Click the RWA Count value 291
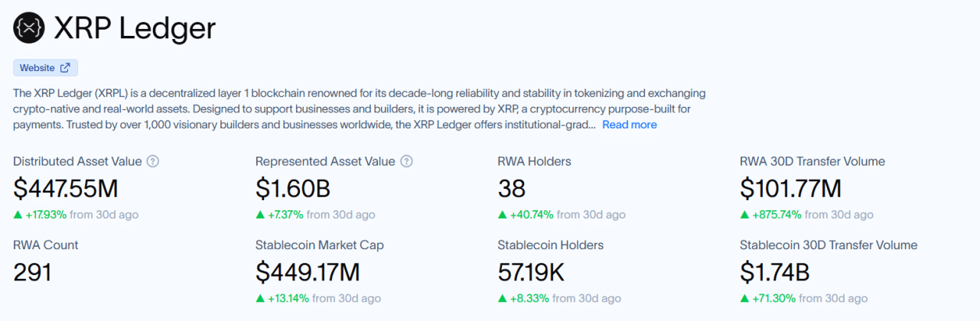Viewport: 980px width, 321px height. (32, 272)
